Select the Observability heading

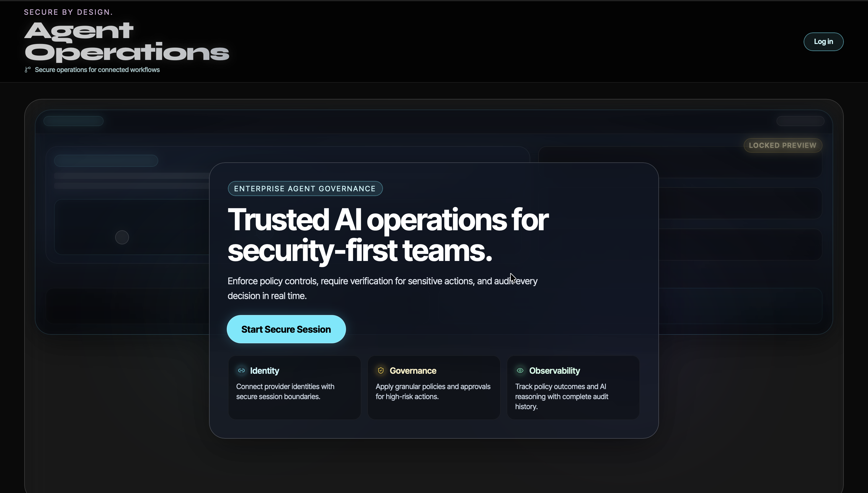pyautogui.click(x=554, y=371)
